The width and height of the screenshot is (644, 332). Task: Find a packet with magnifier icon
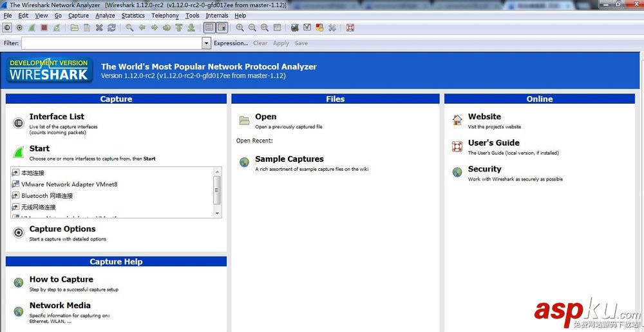[129, 28]
